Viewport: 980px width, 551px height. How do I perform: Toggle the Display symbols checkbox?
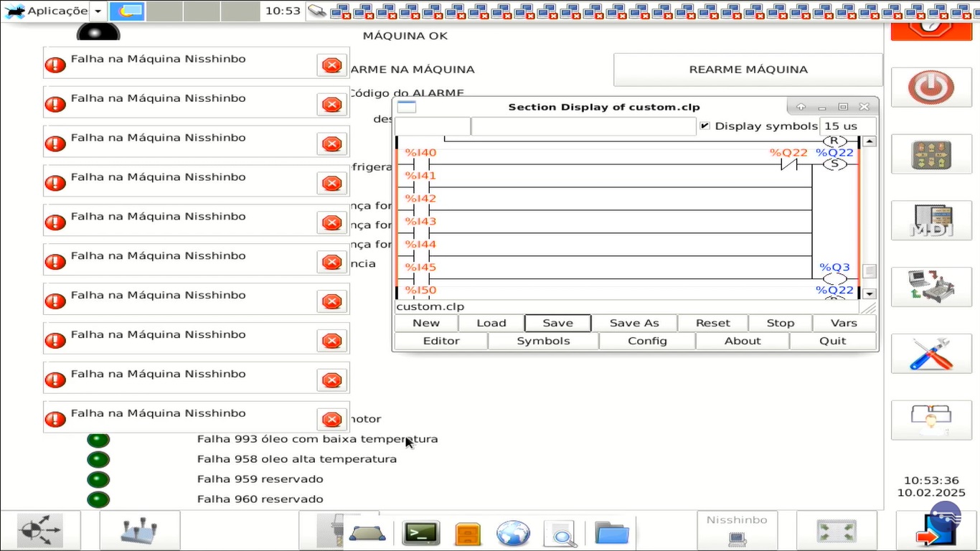(705, 126)
